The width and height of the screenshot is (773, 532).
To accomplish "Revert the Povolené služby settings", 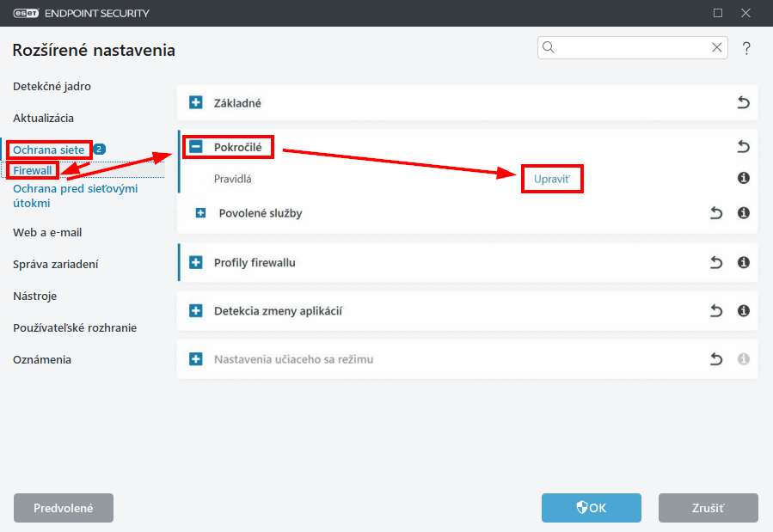I will point(715,213).
